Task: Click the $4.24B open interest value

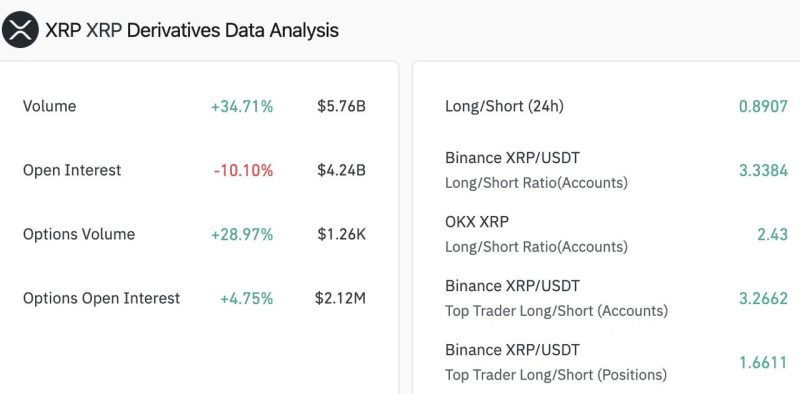Action: [x=341, y=170]
